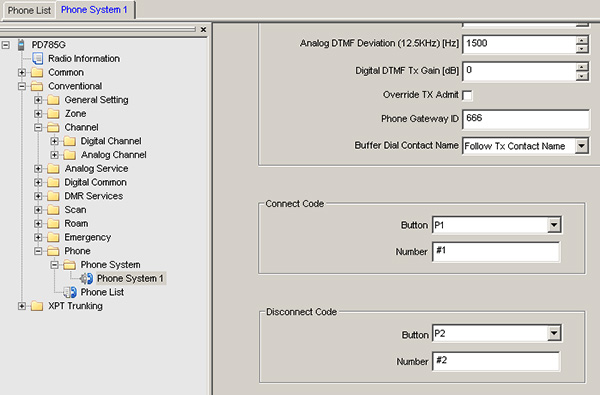Expand the XPT Trunking node
This screenshot has width=600, height=395.
coord(22,306)
